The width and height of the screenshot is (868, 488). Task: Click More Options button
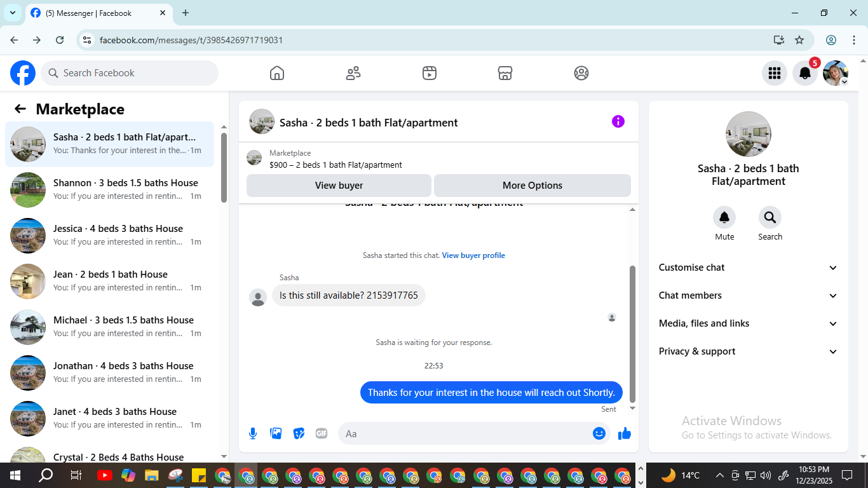(532, 186)
